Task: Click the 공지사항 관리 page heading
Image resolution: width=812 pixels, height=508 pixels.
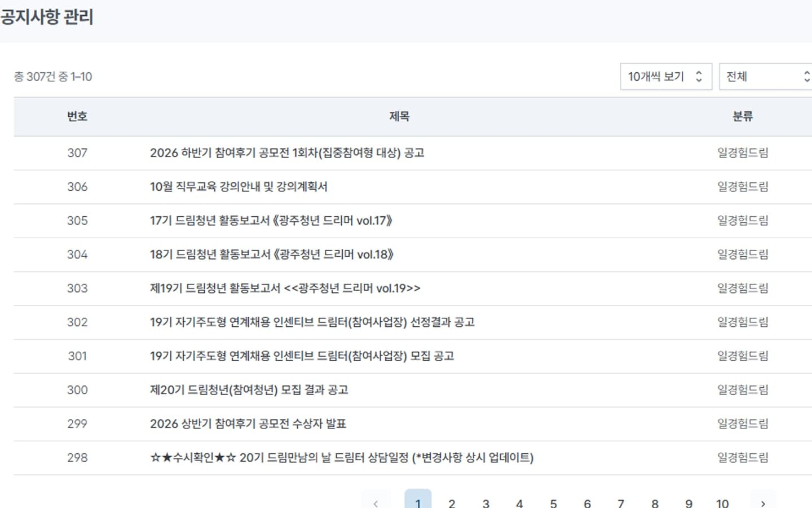Action: click(47, 17)
